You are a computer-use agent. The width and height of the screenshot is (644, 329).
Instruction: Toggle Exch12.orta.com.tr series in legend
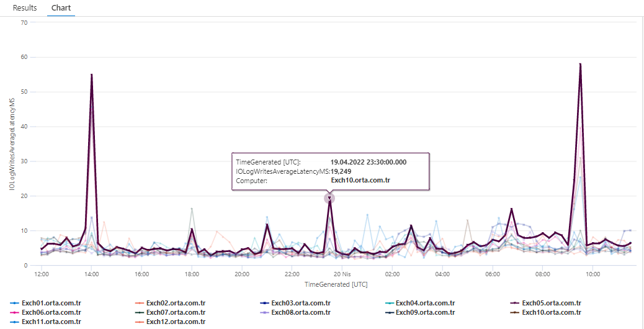170,322
